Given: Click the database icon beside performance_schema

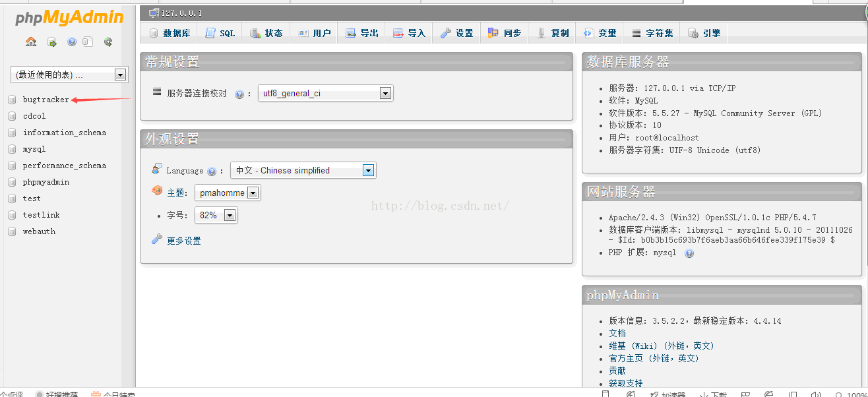Looking at the screenshot, I should 12,166.
